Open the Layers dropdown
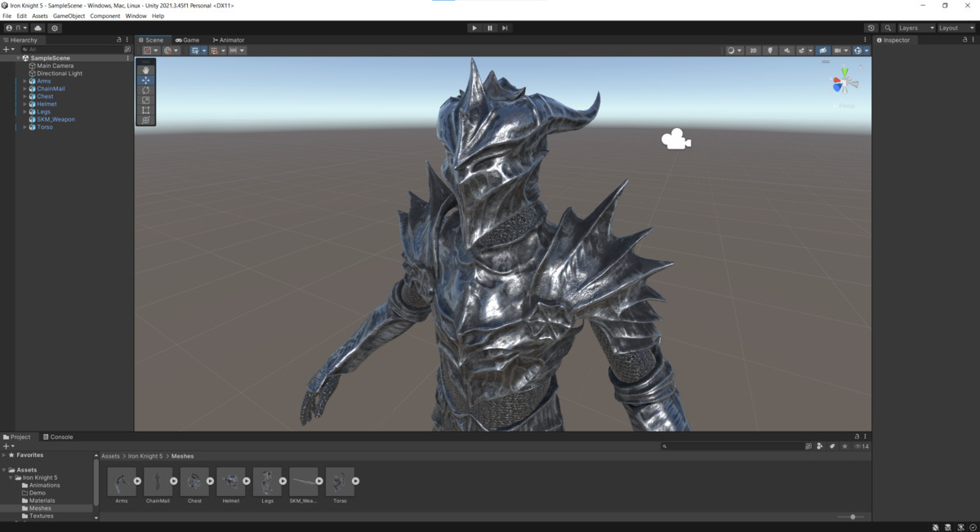 click(915, 28)
